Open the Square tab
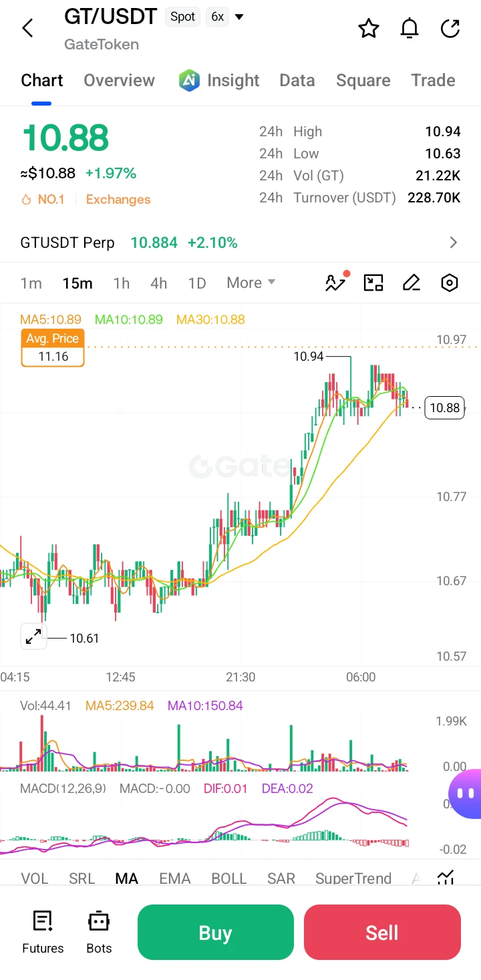This screenshot has width=481, height=980. pos(363,80)
